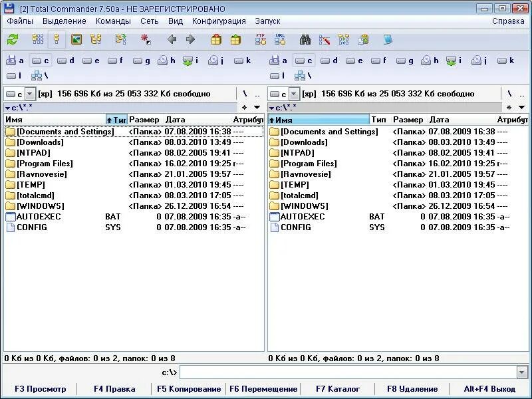
Task: Open the Конфигурация menu
Action: pos(219,21)
